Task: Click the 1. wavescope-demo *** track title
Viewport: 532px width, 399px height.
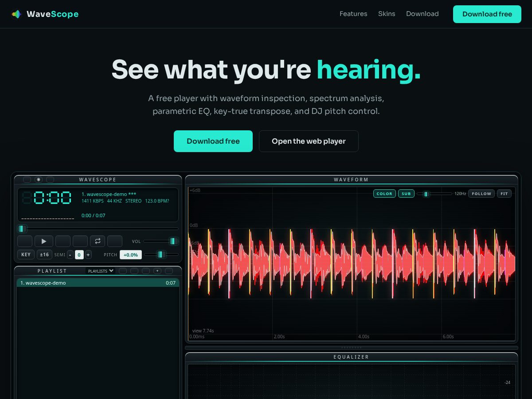Action: point(109,194)
